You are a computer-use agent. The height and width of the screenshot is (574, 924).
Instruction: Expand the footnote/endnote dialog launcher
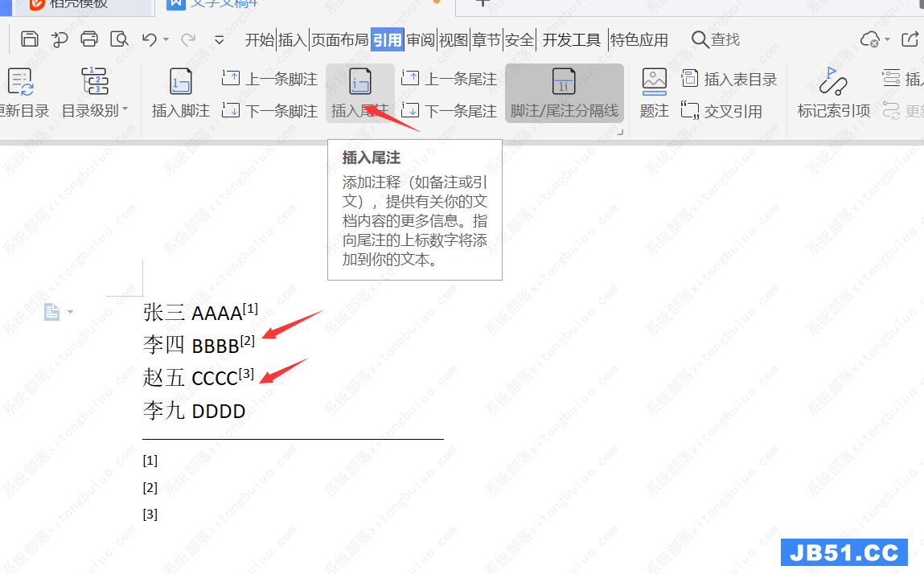coord(620,132)
